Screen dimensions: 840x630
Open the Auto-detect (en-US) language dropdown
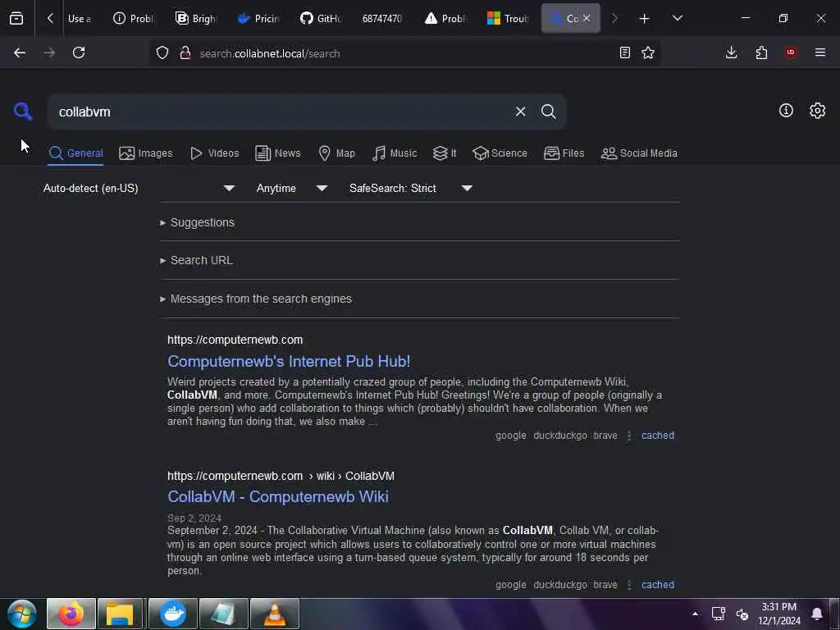pyautogui.click(x=139, y=188)
